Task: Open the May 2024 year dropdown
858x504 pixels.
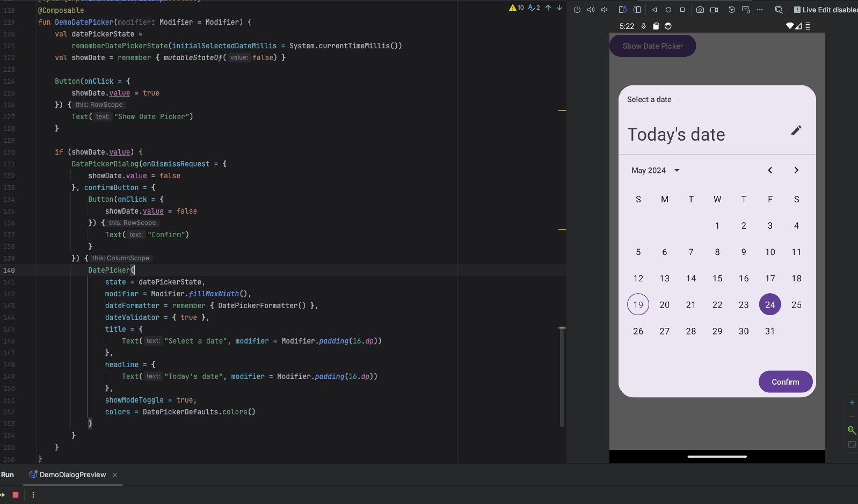Action: coord(656,171)
